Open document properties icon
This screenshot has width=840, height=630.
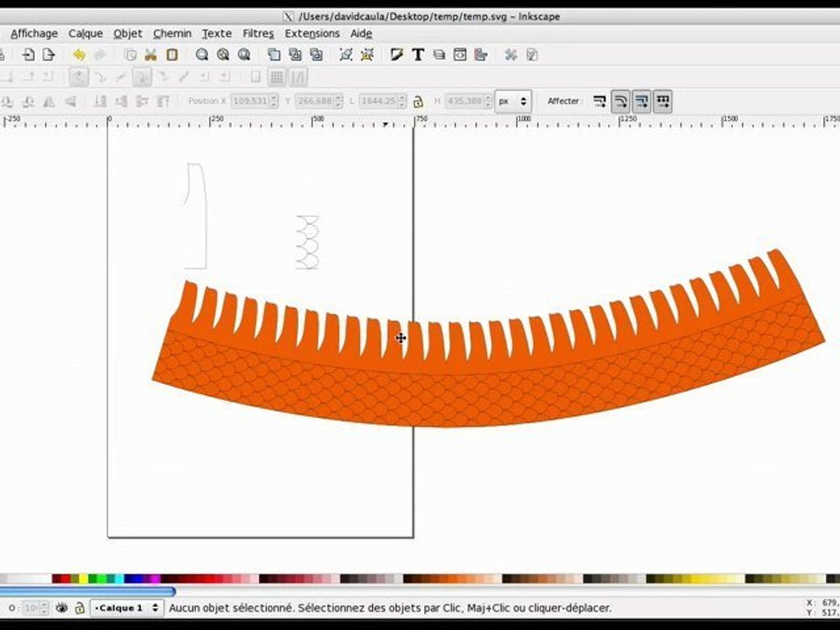pos(531,54)
